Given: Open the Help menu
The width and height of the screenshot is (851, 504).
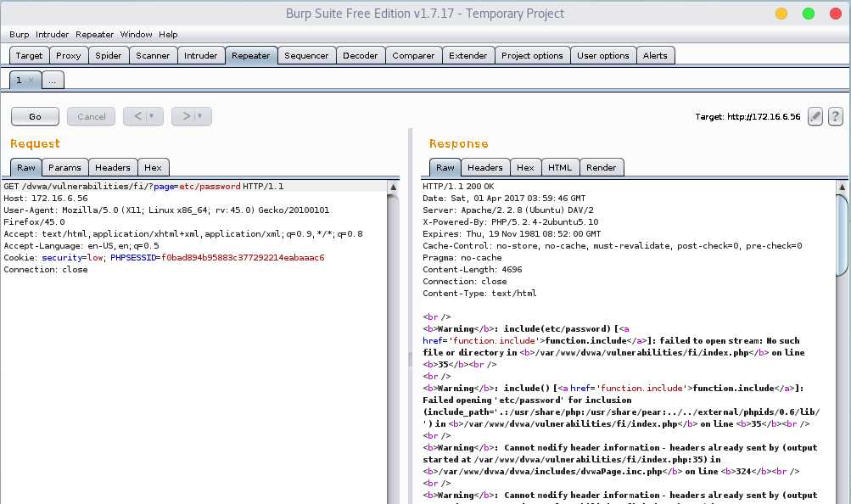Looking at the screenshot, I should (168, 34).
